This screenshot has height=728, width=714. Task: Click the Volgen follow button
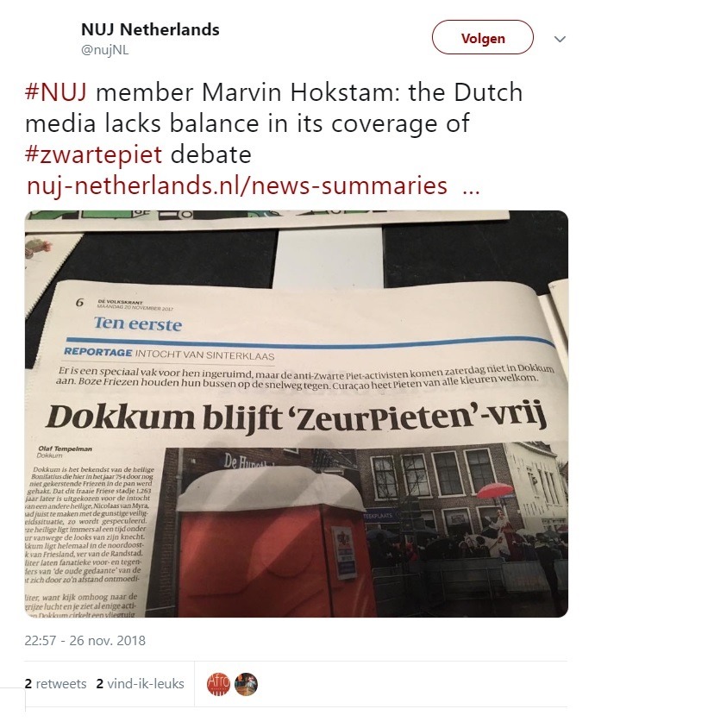coord(482,38)
